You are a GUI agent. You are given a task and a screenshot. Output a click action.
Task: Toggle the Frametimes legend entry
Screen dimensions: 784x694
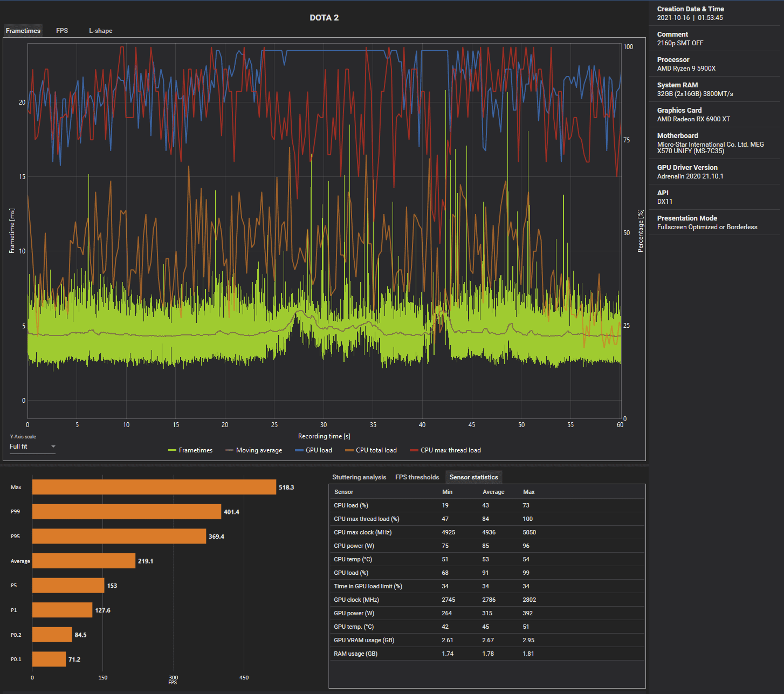(x=190, y=450)
